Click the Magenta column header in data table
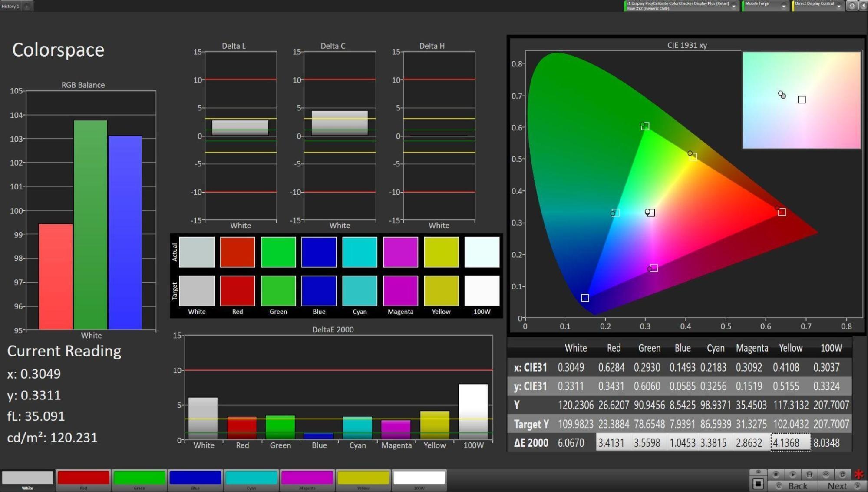 [x=752, y=348]
